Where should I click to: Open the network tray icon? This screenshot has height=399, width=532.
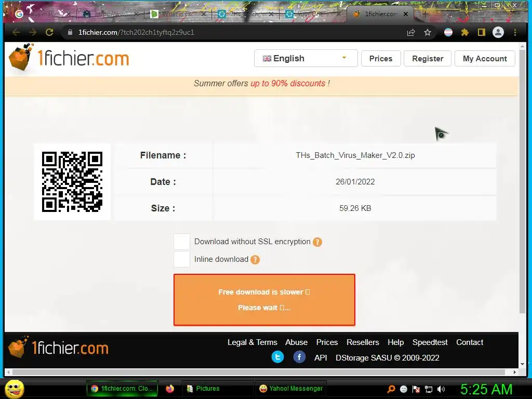click(x=429, y=389)
